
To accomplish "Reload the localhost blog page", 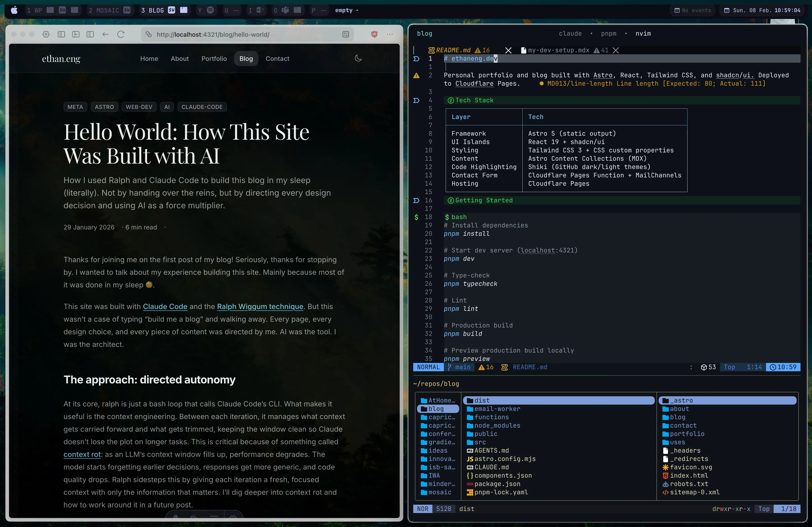I will (x=121, y=34).
